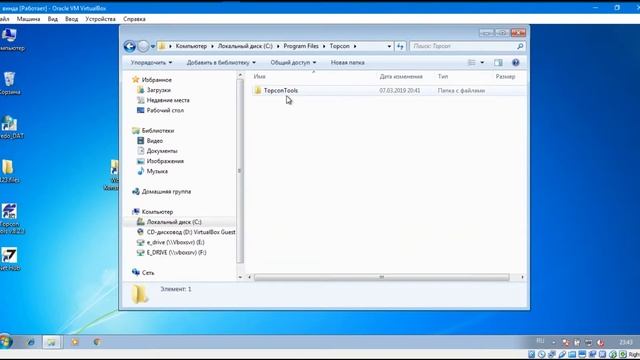Select Сеть in navigation pane
Image resolution: width=640 pixels, height=360 pixels.
(x=148, y=273)
